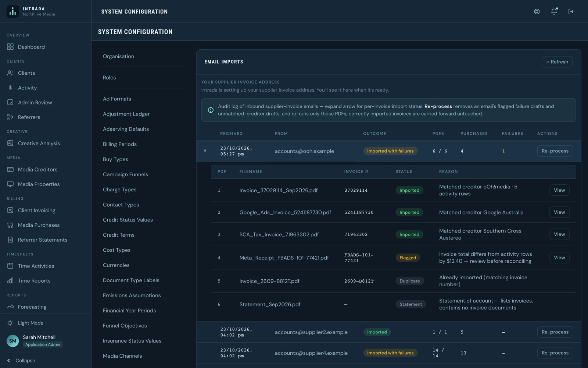
Task: Switch to Light Mode
Action: [x=46, y=323]
